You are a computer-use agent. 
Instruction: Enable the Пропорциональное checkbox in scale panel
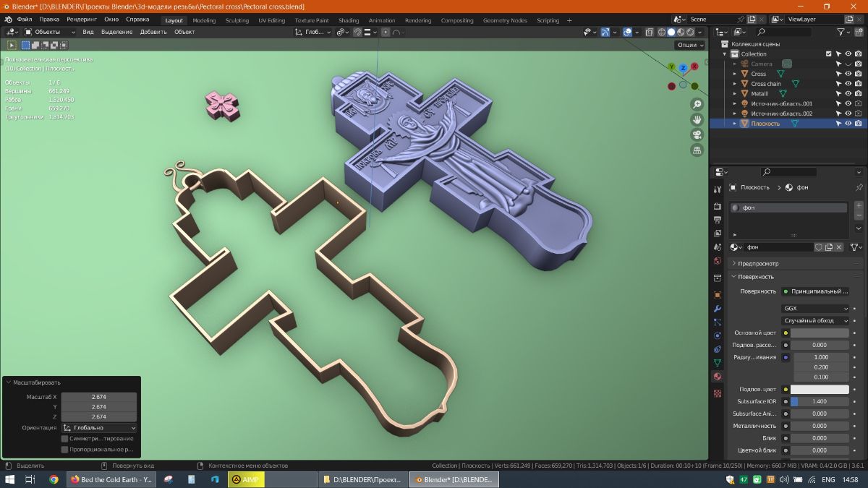point(65,450)
